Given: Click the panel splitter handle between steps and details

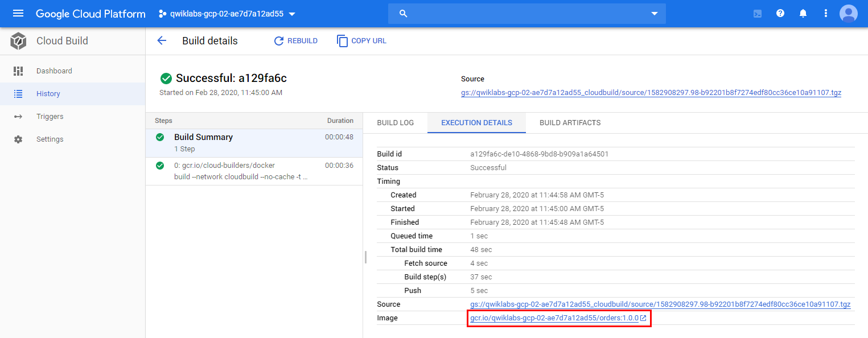Looking at the screenshot, I should pos(365,257).
